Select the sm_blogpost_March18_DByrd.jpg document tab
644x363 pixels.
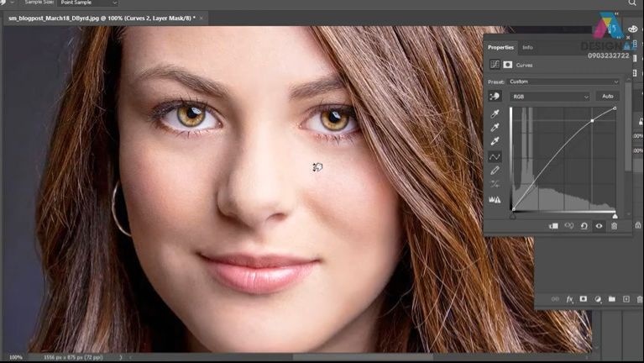102,18
